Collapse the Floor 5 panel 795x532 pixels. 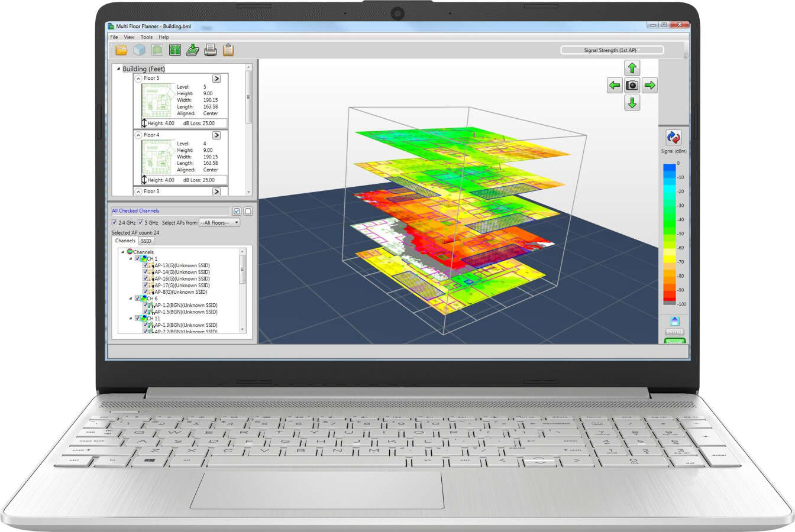138,78
